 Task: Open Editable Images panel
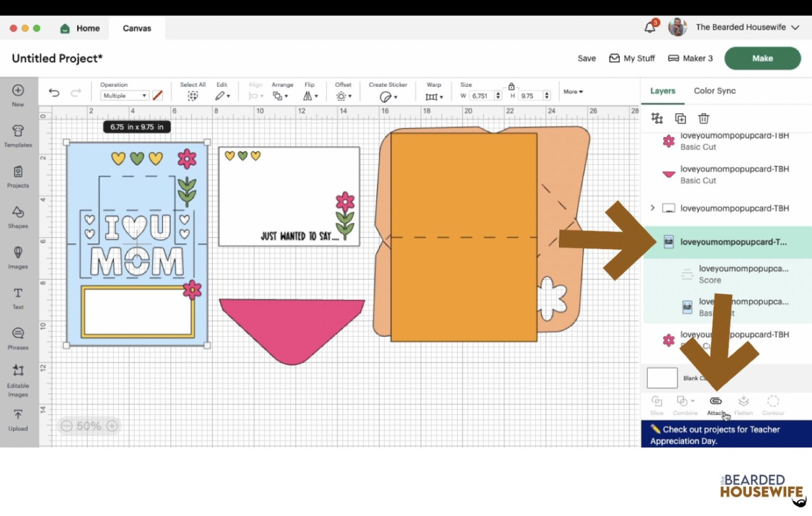[x=18, y=381]
